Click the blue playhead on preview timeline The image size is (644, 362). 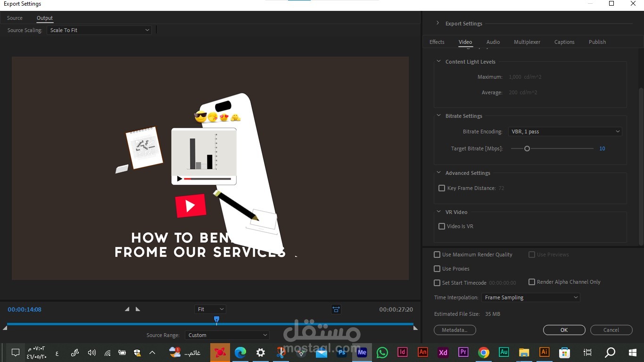[216, 320]
